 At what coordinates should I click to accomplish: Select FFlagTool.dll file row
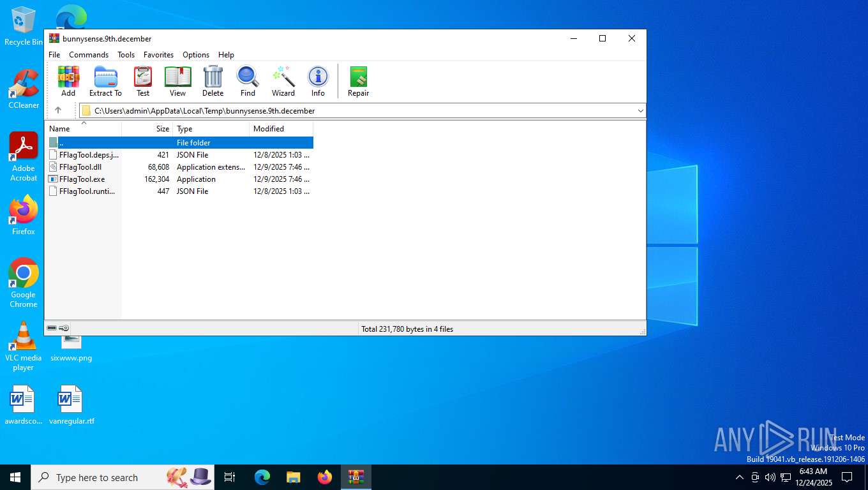(x=179, y=167)
